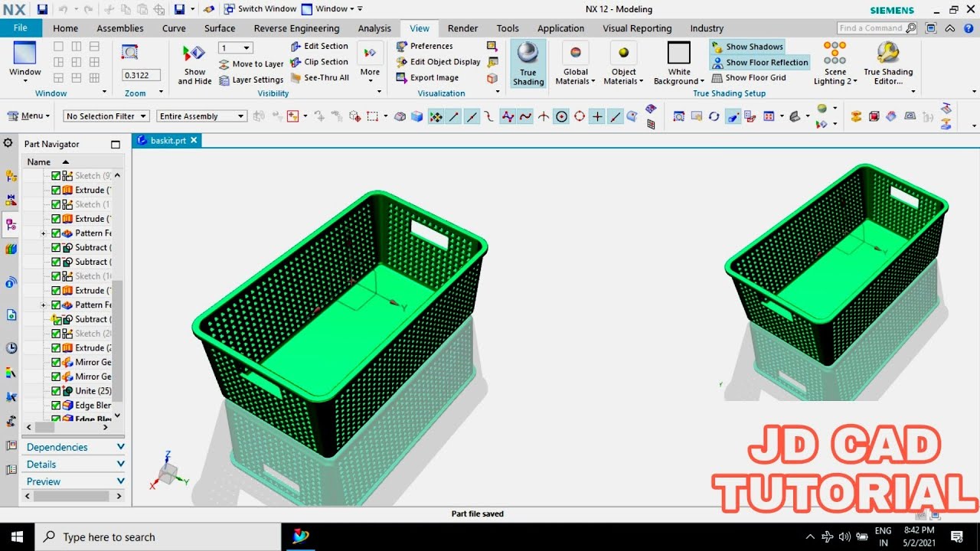Screen dimensions: 980x551
Task: Expand the Details panel
Action: point(73,465)
